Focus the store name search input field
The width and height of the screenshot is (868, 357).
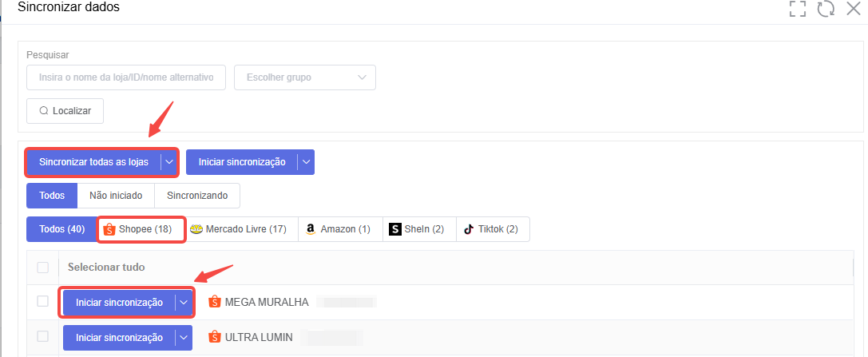(x=126, y=77)
